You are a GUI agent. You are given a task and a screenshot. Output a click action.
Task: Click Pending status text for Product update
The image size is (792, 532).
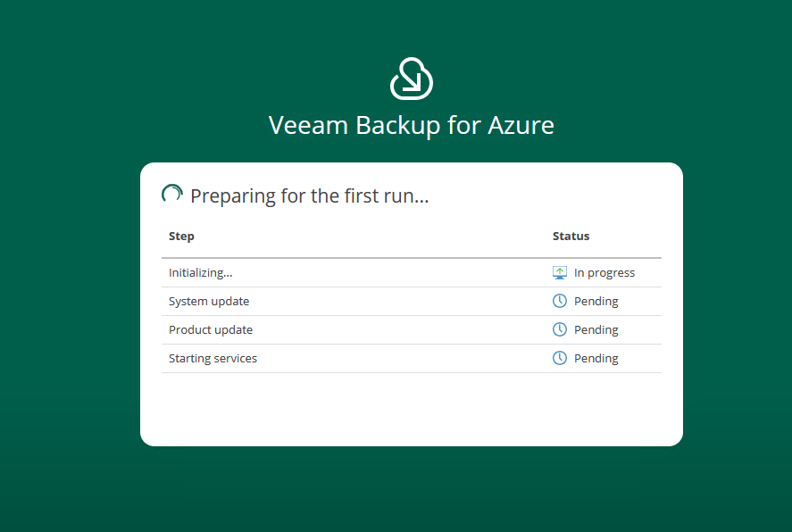point(596,330)
